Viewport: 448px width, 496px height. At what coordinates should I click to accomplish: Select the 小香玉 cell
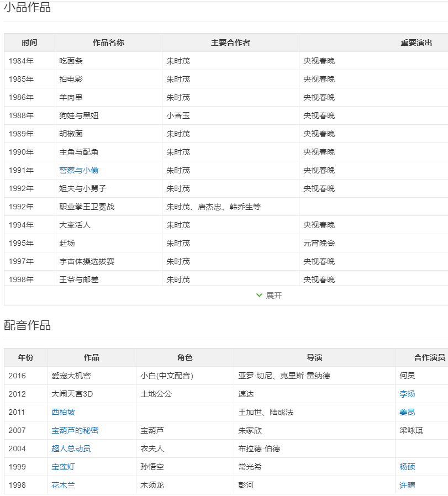click(231, 116)
